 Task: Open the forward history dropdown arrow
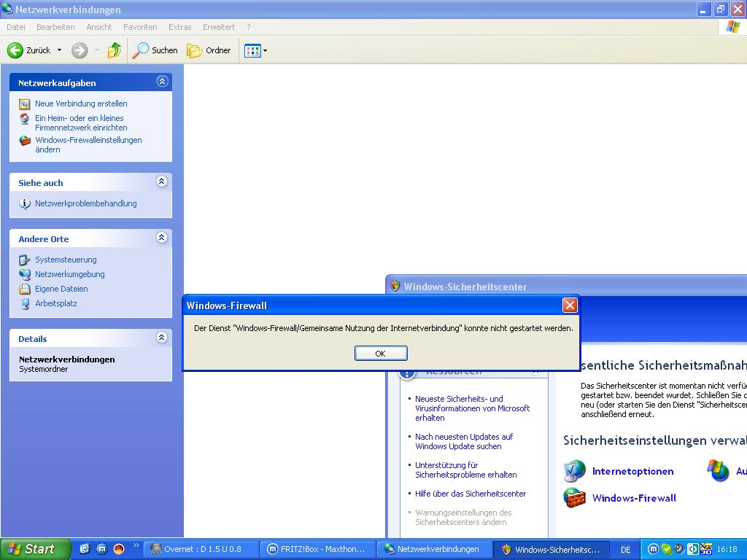96,50
